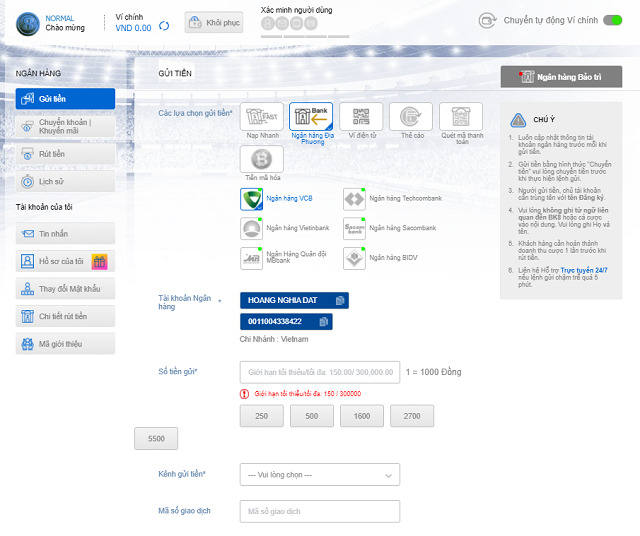Click the Khôi phục restore button

[214, 22]
